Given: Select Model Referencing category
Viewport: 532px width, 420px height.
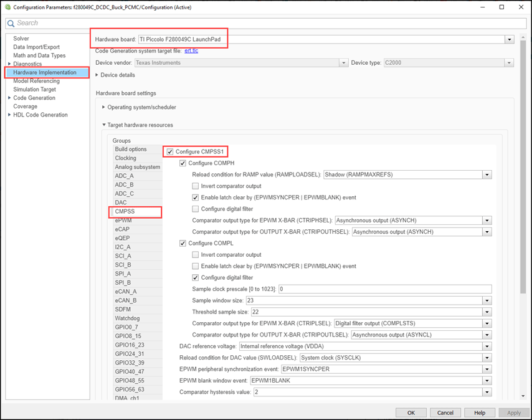Looking at the screenshot, I should tap(36, 81).
